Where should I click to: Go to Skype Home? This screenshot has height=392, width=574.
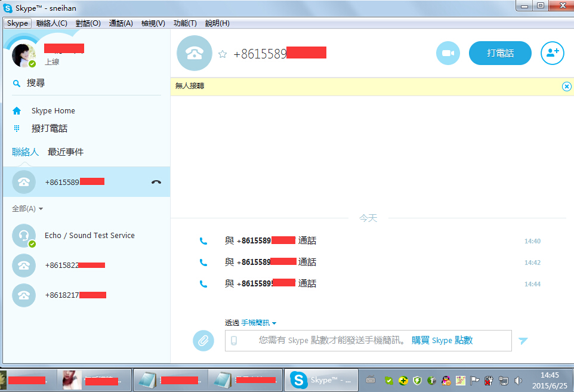tap(53, 111)
